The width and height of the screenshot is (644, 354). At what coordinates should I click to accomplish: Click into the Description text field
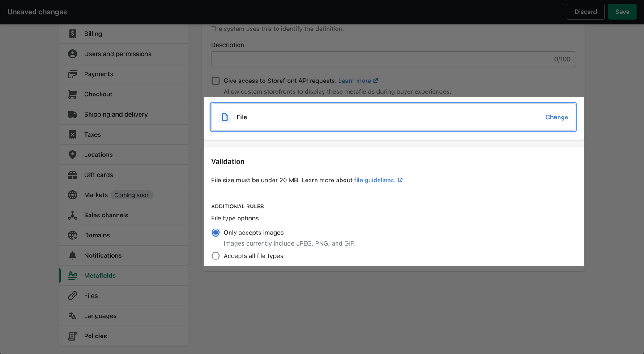tap(393, 59)
